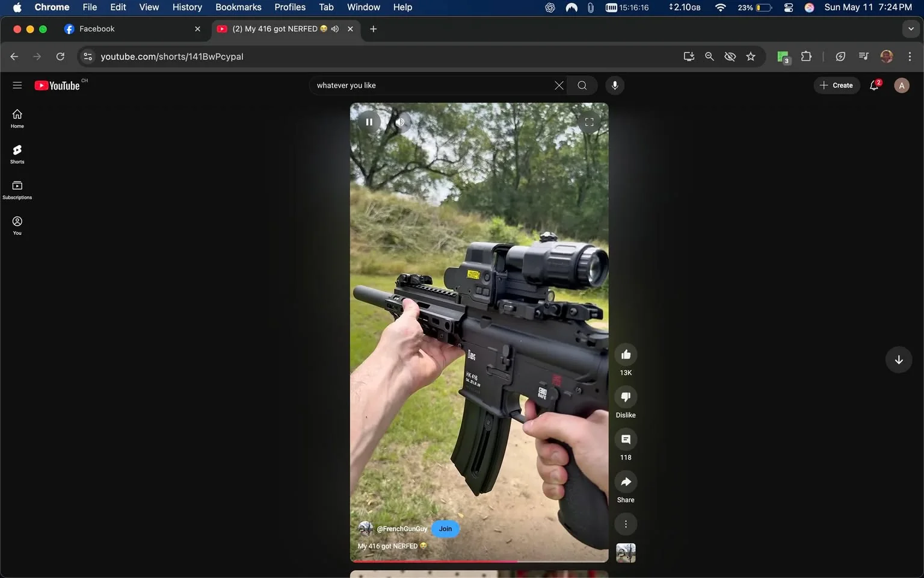Screen dimensions: 924x578
Task: Toggle the crossed-eye tracking protection icon
Action: tap(730, 57)
